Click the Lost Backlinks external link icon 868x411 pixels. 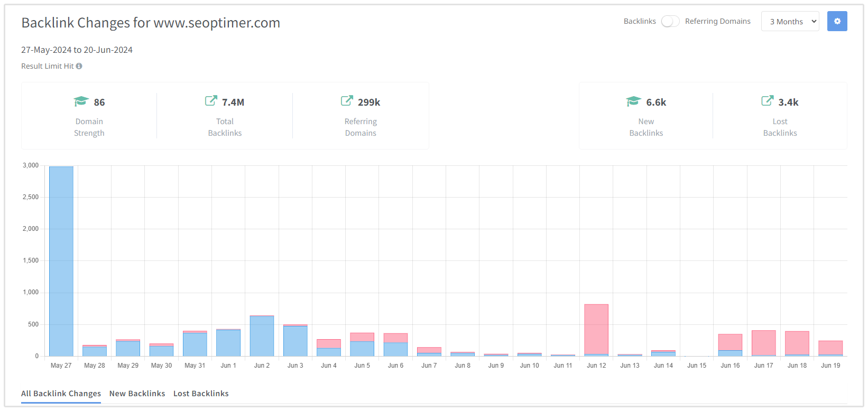pyautogui.click(x=767, y=101)
